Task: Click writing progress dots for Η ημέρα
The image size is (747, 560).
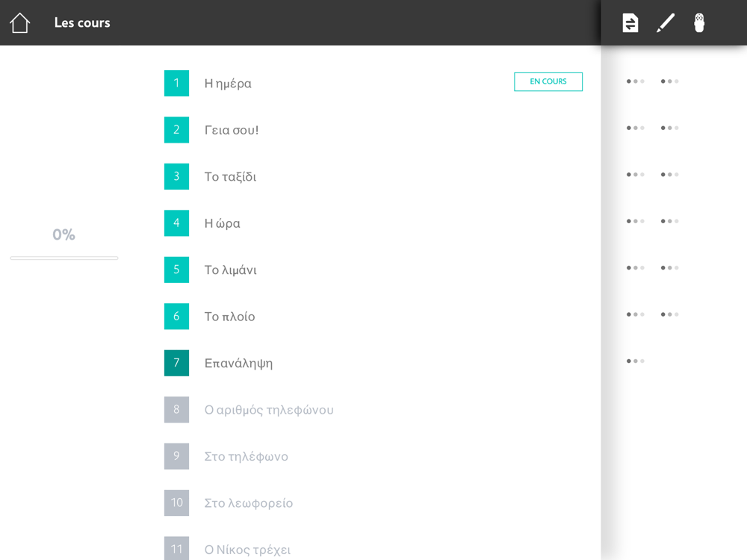Action: (635, 81)
